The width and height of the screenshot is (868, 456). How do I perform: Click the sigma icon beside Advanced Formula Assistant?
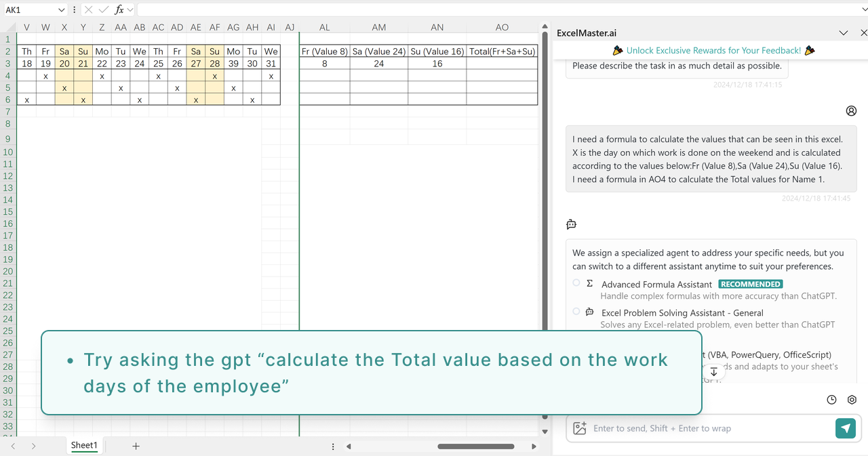coord(589,283)
